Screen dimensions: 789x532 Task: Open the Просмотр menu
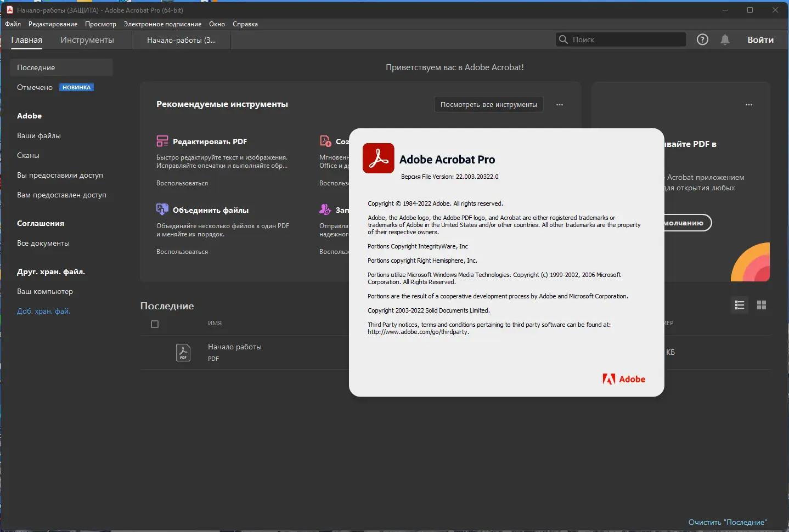pyautogui.click(x=100, y=24)
